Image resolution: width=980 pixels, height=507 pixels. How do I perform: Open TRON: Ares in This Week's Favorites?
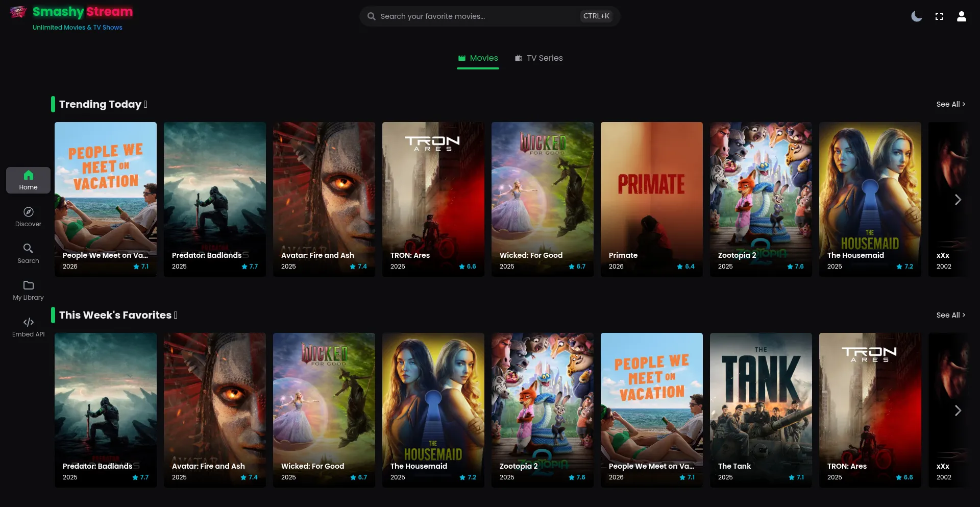click(870, 410)
